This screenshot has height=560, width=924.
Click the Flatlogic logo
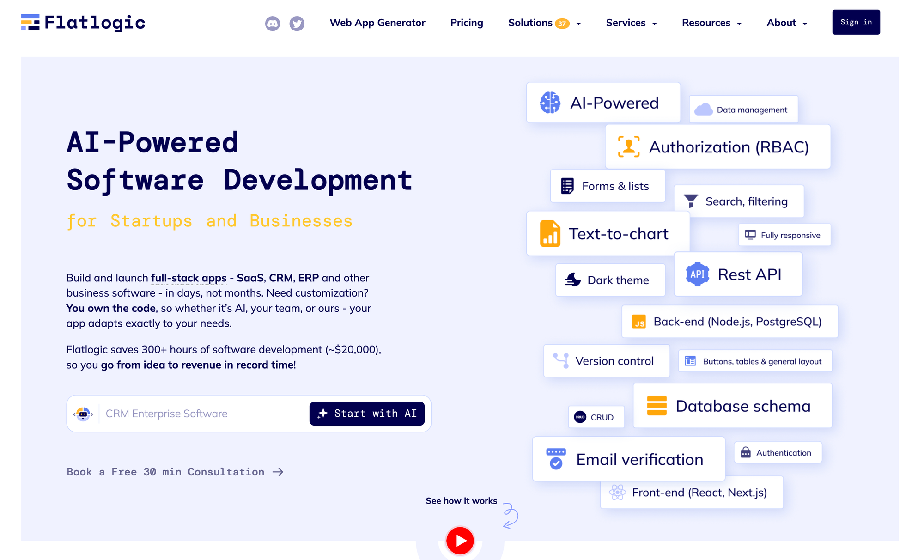83,22
